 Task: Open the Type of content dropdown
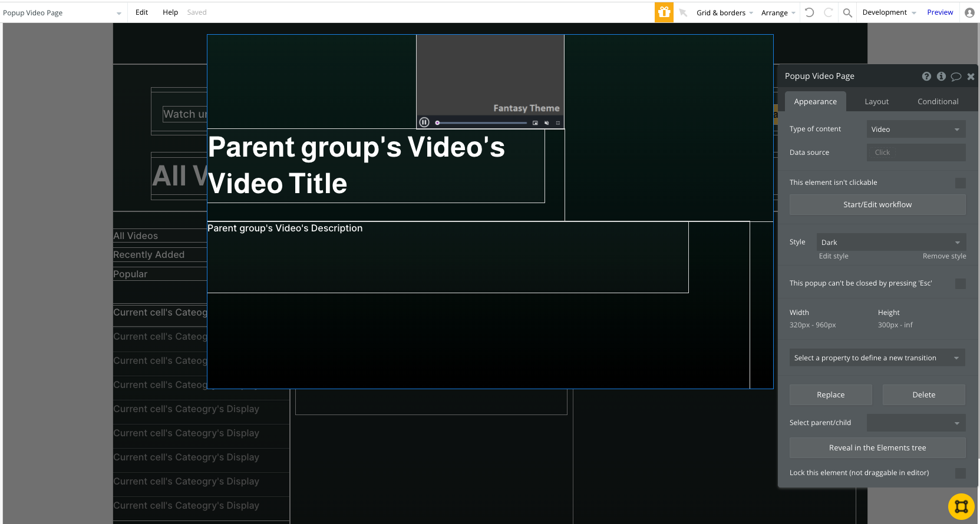pyautogui.click(x=916, y=130)
